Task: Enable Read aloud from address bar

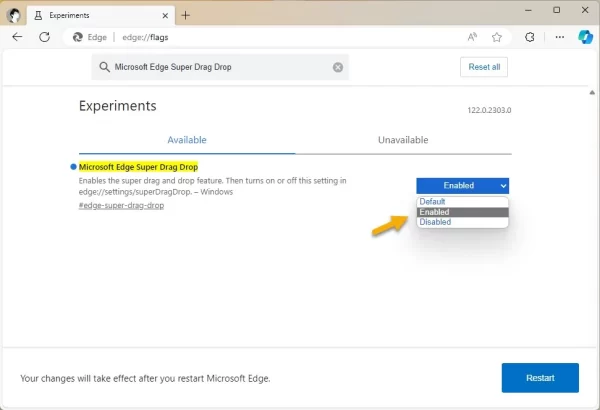Action: [472, 37]
